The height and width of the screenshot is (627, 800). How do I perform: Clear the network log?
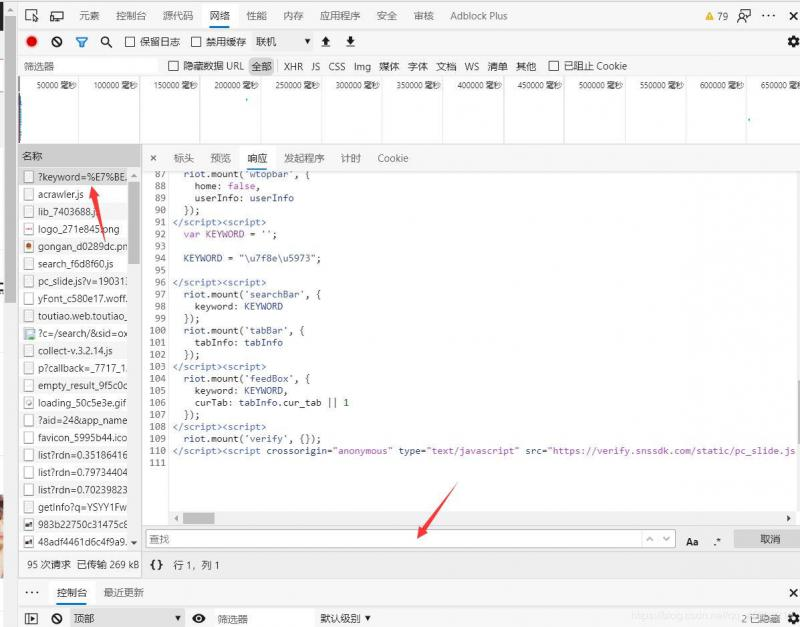[57, 42]
